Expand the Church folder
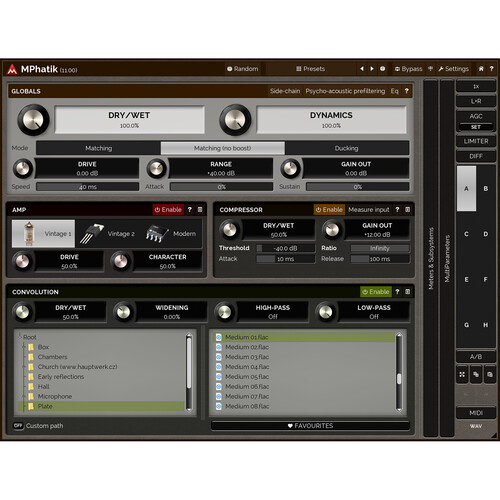This screenshot has height=500, width=500. [24, 367]
